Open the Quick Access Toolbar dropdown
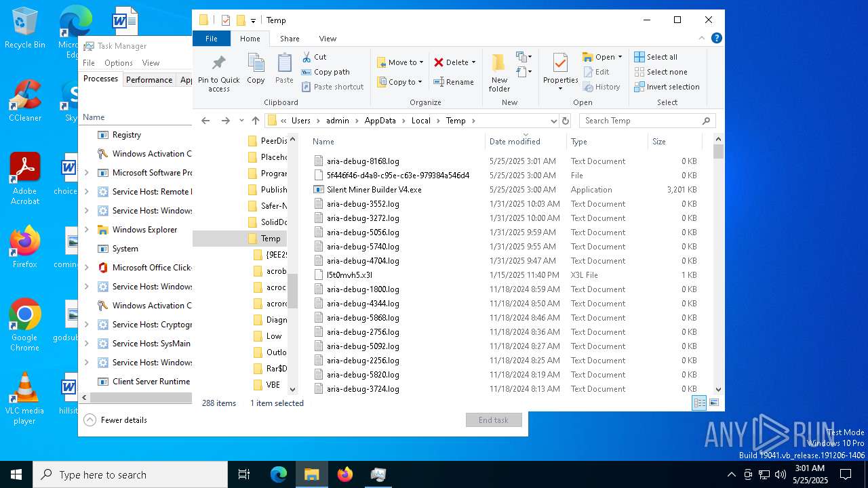868x488 pixels. (253, 20)
